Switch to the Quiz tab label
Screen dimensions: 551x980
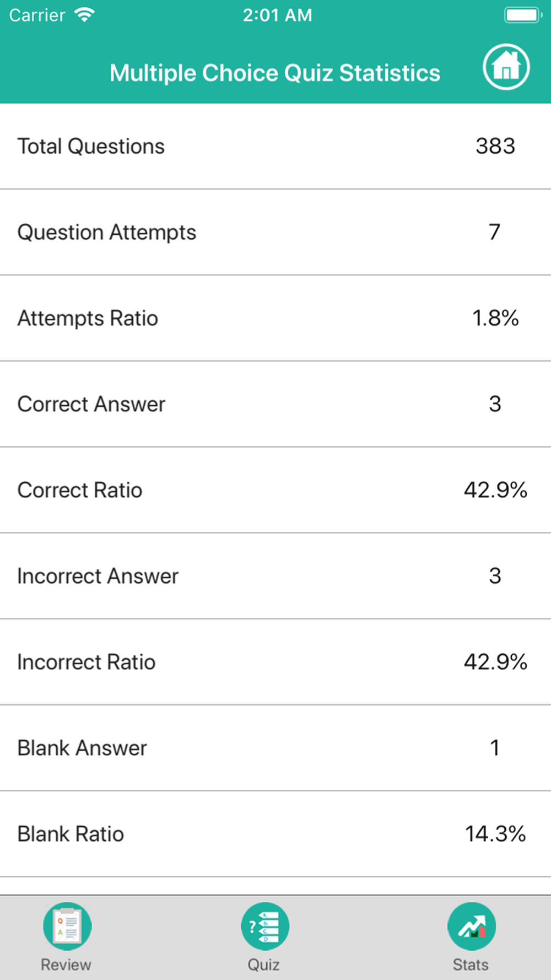pos(263,965)
